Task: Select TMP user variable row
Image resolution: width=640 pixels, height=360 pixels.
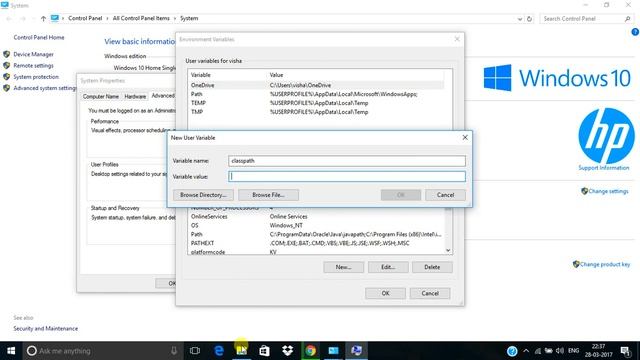Action: (316, 112)
